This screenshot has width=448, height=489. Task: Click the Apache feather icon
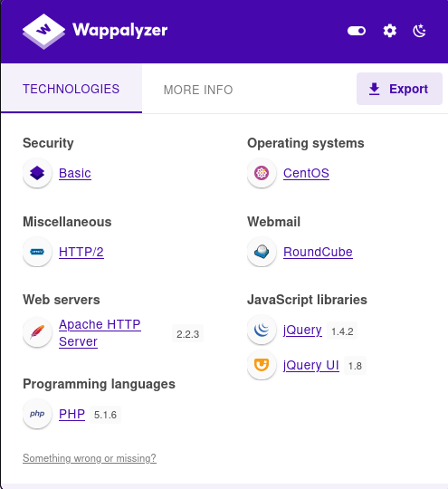37,332
